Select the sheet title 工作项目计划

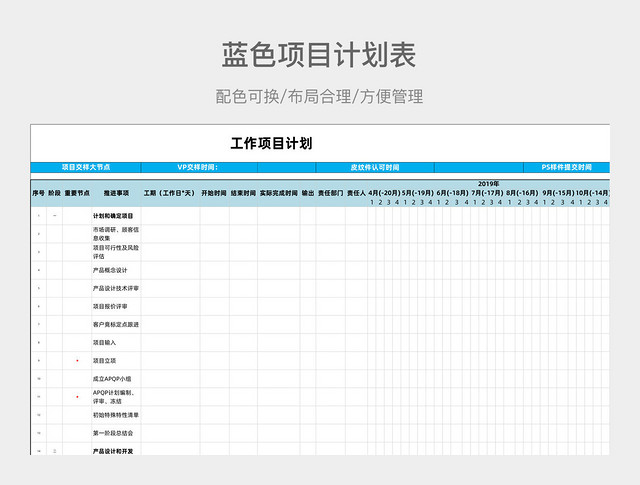[271, 144]
